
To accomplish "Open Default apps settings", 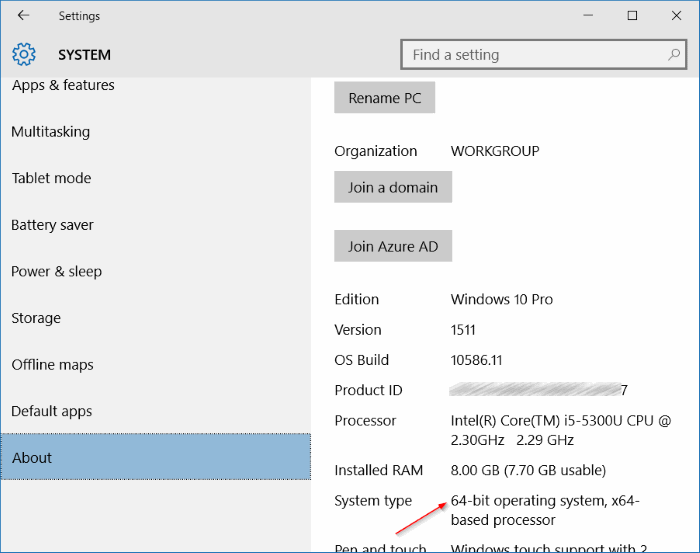I will pos(51,411).
